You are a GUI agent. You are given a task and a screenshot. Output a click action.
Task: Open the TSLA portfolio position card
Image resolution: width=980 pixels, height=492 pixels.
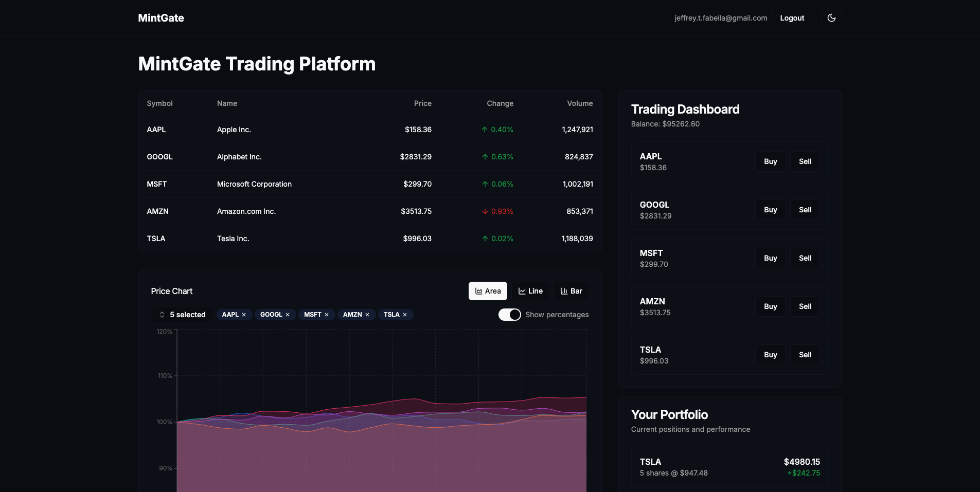(729, 467)
